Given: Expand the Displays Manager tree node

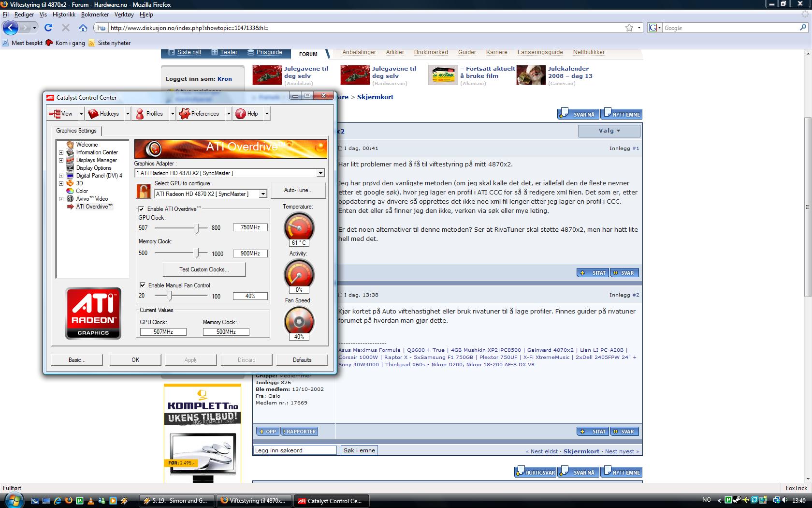Looking at the screenshot, I should point(61,160).
